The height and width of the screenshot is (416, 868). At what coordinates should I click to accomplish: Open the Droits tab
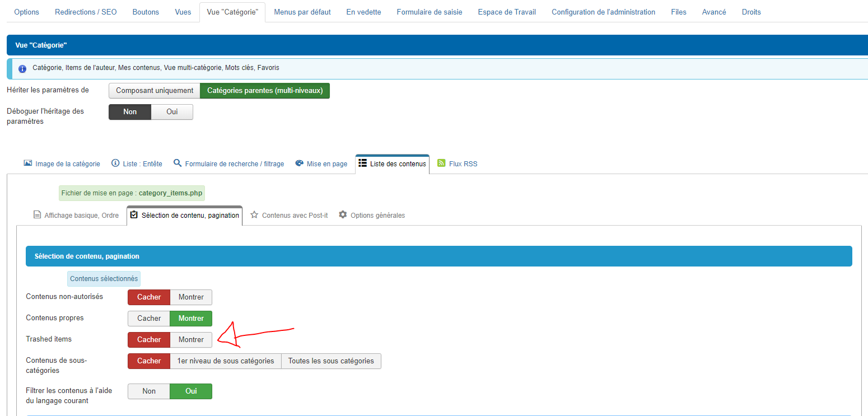click(751, 12)
